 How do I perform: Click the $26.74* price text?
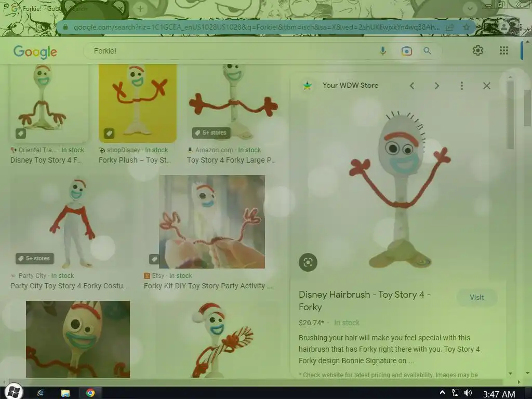(311, 323)
